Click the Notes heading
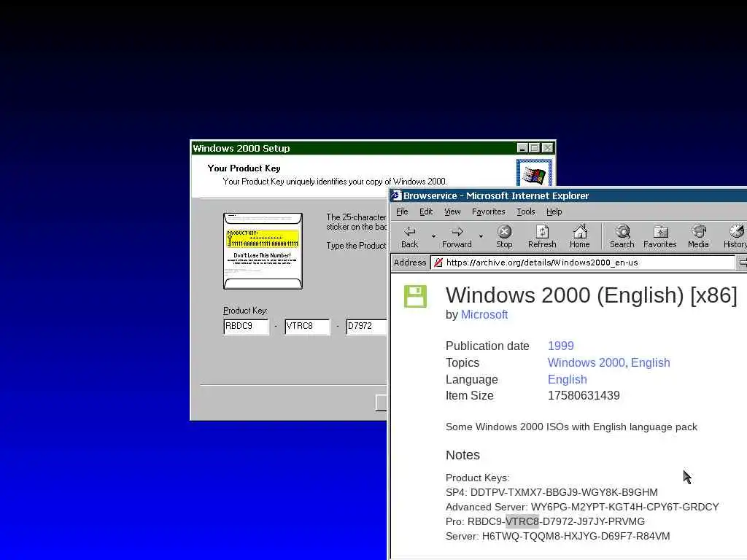 462,455
